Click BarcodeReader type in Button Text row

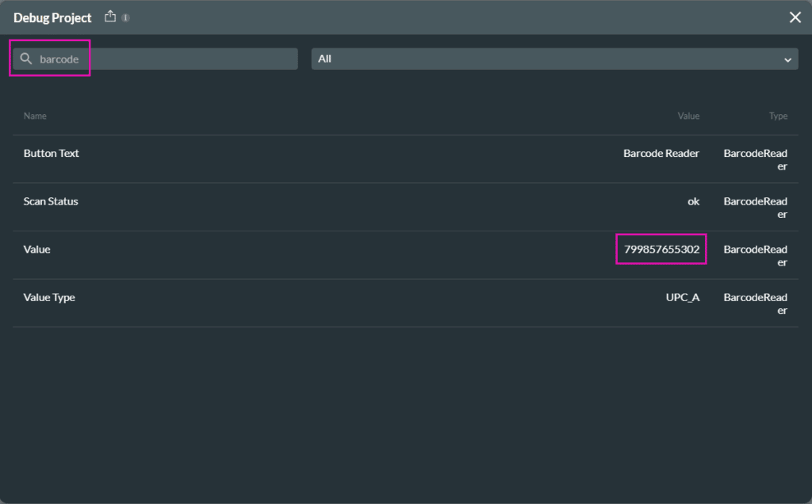point(755,159)
